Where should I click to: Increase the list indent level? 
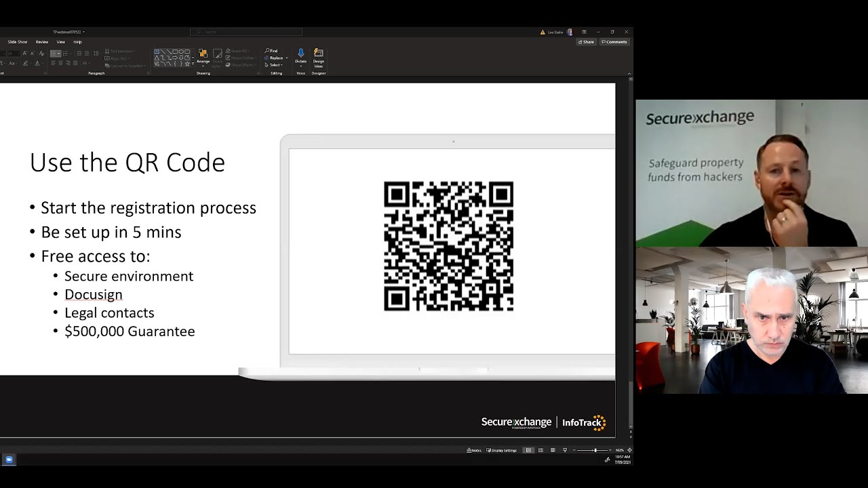(86, 54)
